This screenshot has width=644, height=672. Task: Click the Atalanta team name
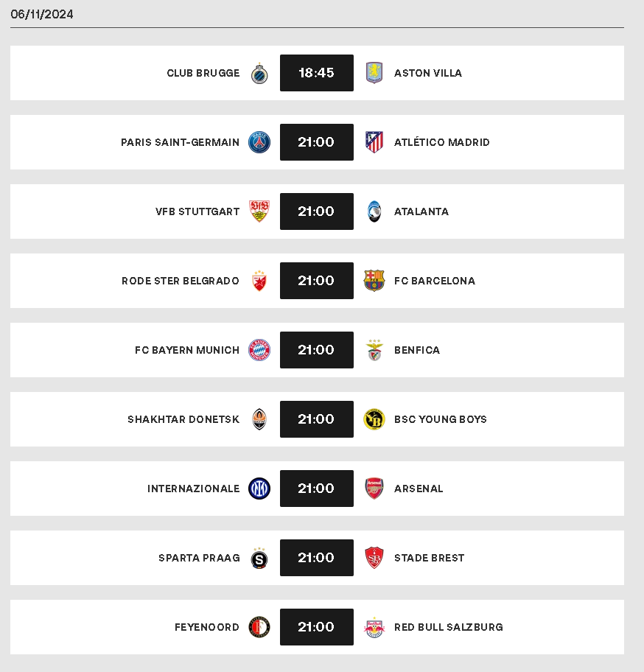pyautogui.click(x=421, y=211)
